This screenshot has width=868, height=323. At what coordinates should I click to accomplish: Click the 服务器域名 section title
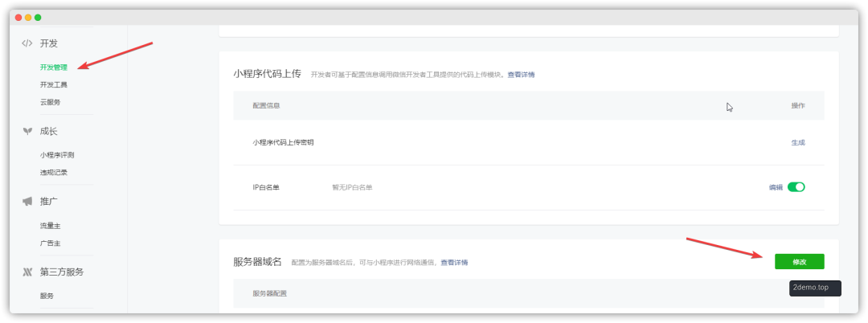[257, 262]
